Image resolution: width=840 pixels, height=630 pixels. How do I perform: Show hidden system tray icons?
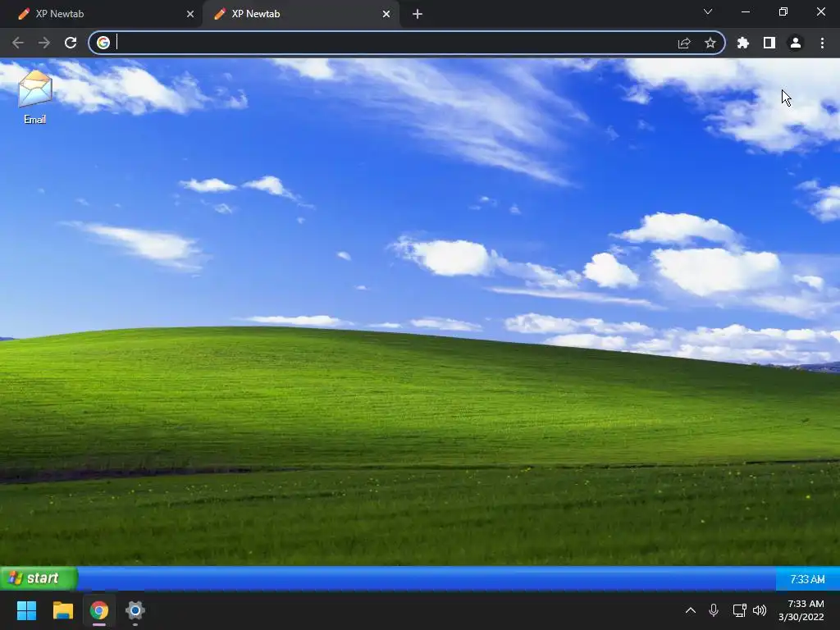pos(691,610)
